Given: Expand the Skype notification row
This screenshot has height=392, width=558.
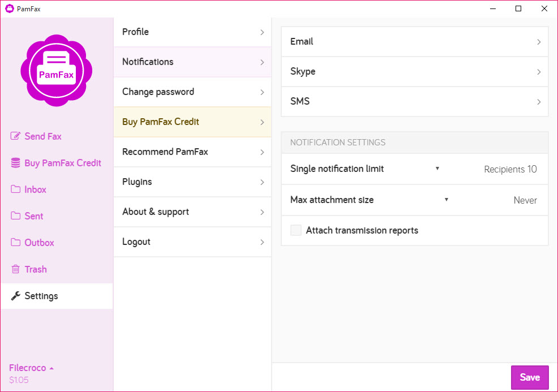Looking at the screenshot, I should [x=414, y=72].
